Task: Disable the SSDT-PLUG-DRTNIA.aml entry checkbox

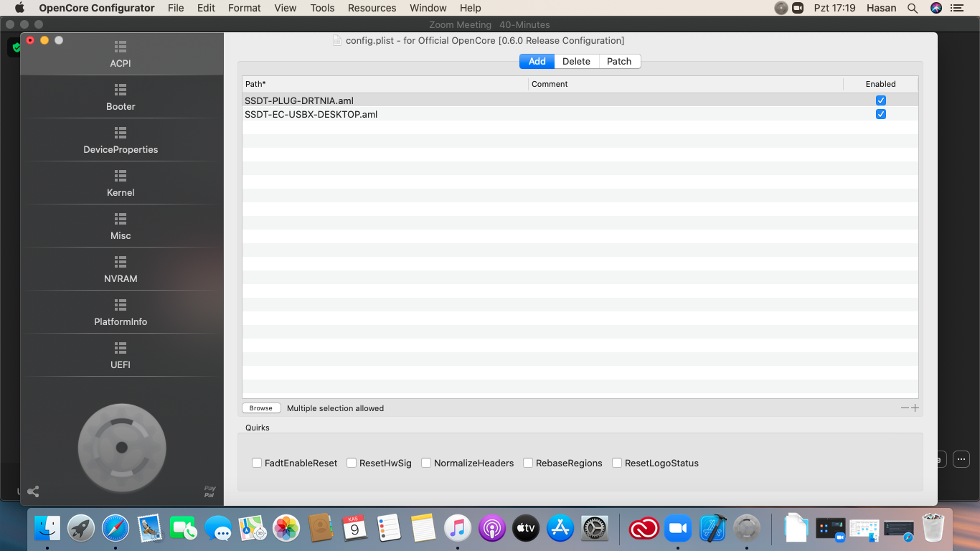Action: coord(881,100)
